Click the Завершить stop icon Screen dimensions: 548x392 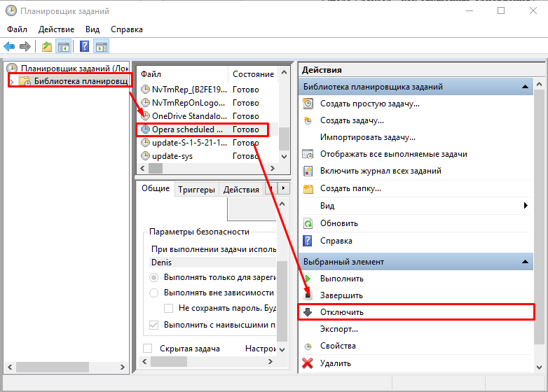pos(308,295)
